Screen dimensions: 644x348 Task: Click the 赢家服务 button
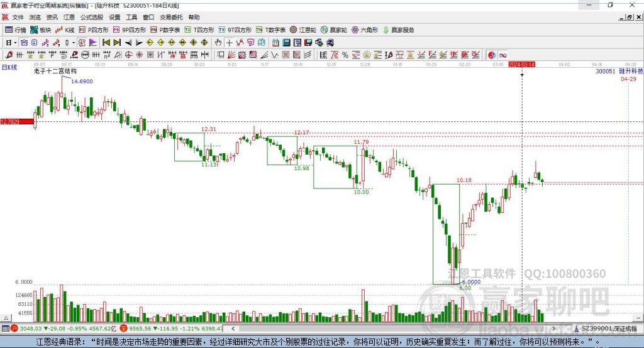pyautogui.click(x=398, y=30)
